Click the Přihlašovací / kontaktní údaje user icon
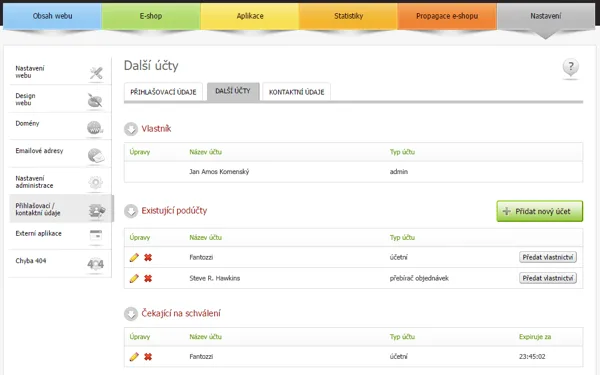 (x=97, y=210)
